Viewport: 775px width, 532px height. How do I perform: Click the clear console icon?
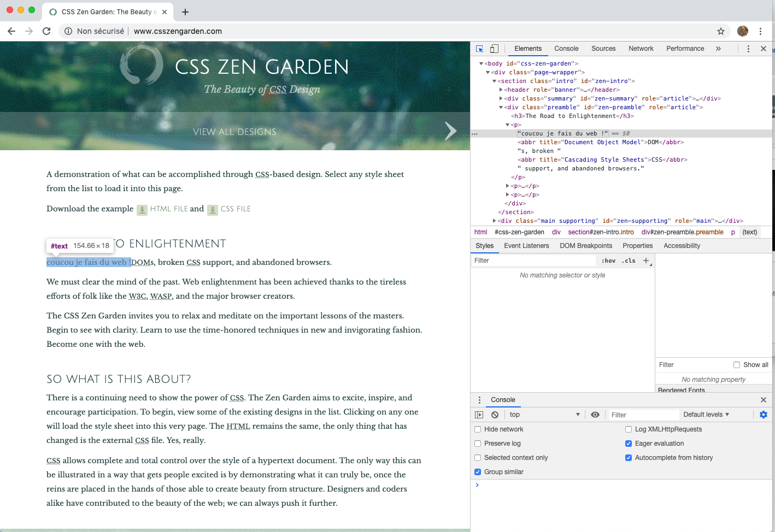pos(495,415)
